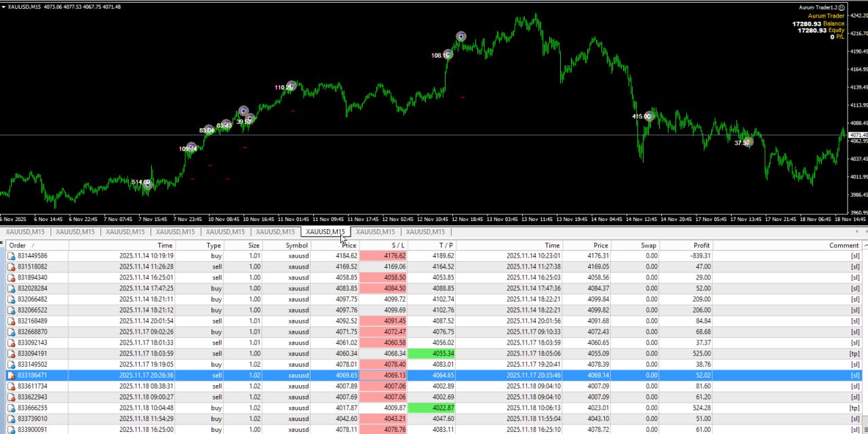Screen dimensions: 868x434
Task: Click the buy order icon for 832028284
Action: (11, 289)
